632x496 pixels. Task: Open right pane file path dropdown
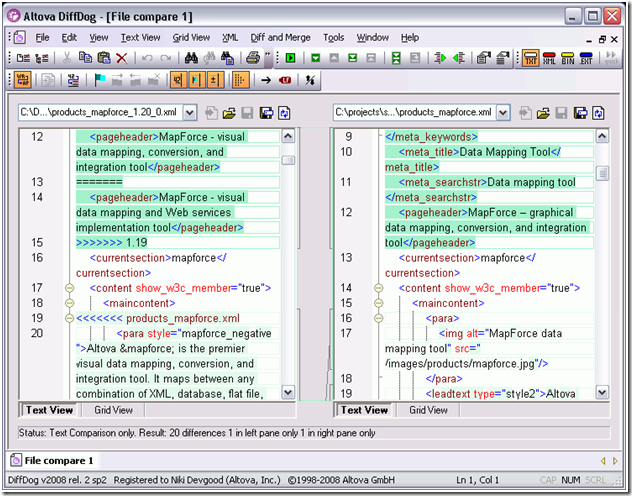[x=503, y=113]
